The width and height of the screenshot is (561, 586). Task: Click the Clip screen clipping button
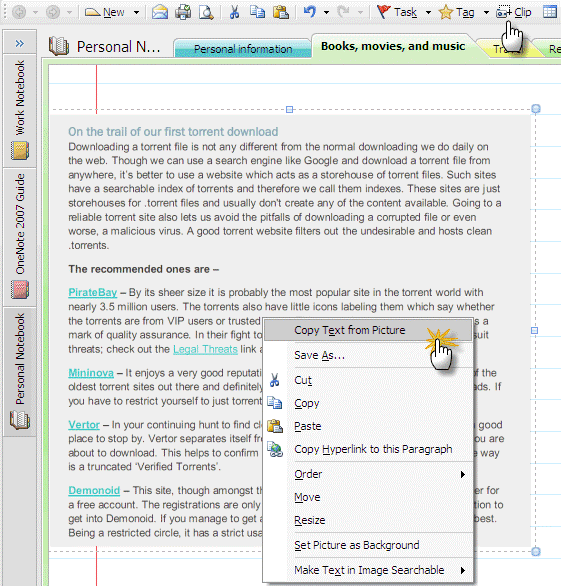(x=514, y=12)
